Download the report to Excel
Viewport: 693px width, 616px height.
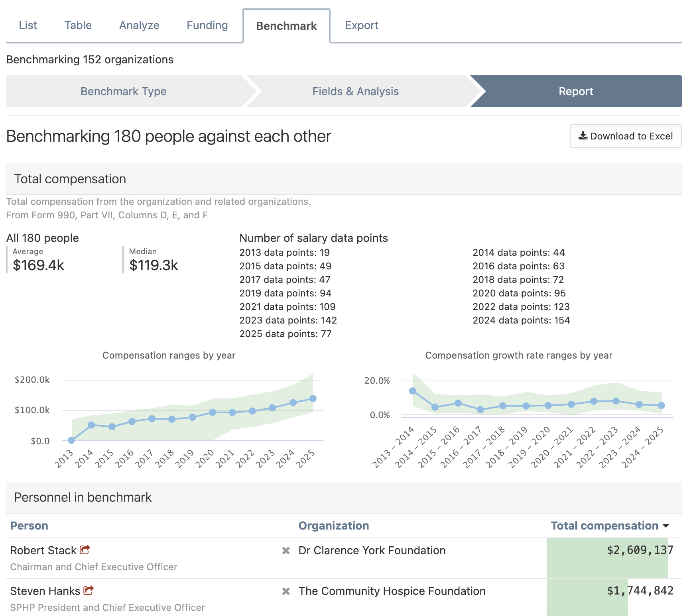click(626, 136)
